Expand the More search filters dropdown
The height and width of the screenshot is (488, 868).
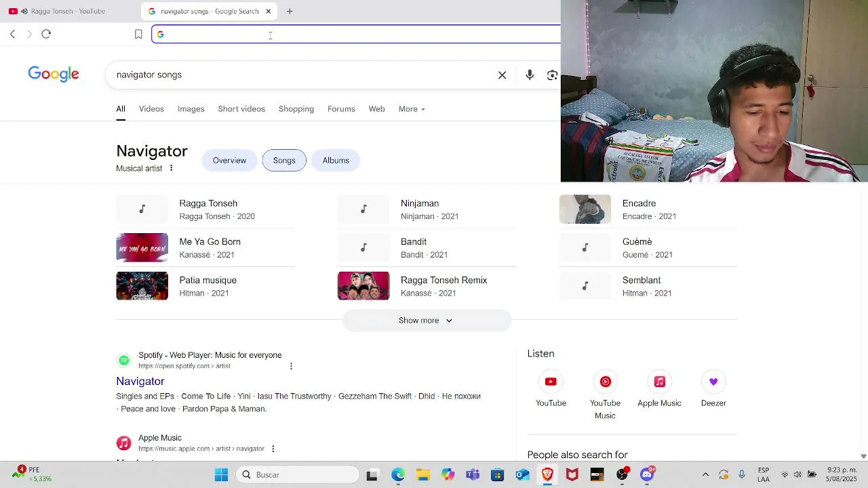pos(412,109)
